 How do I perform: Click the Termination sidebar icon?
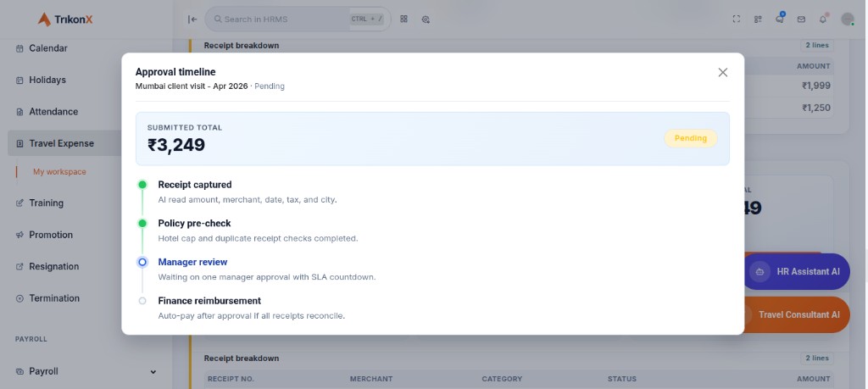pyautogui.click(x=20, y=298)
